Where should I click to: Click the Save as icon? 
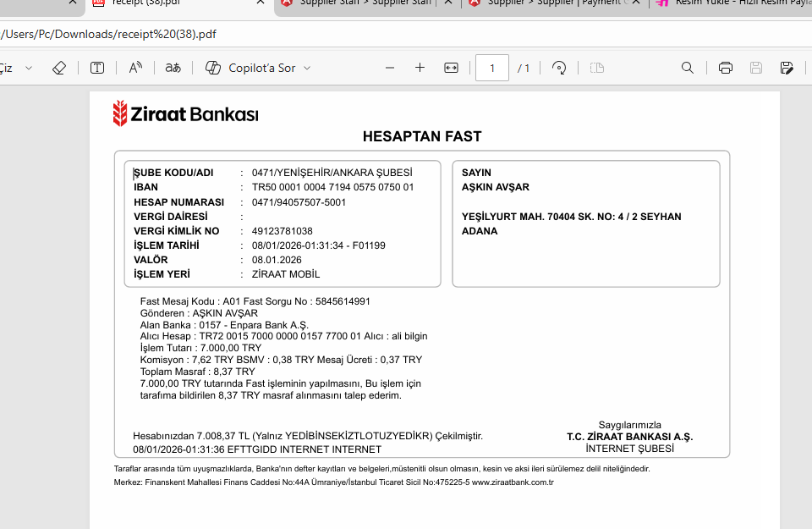pyautogui.click(x=787, y=68)
